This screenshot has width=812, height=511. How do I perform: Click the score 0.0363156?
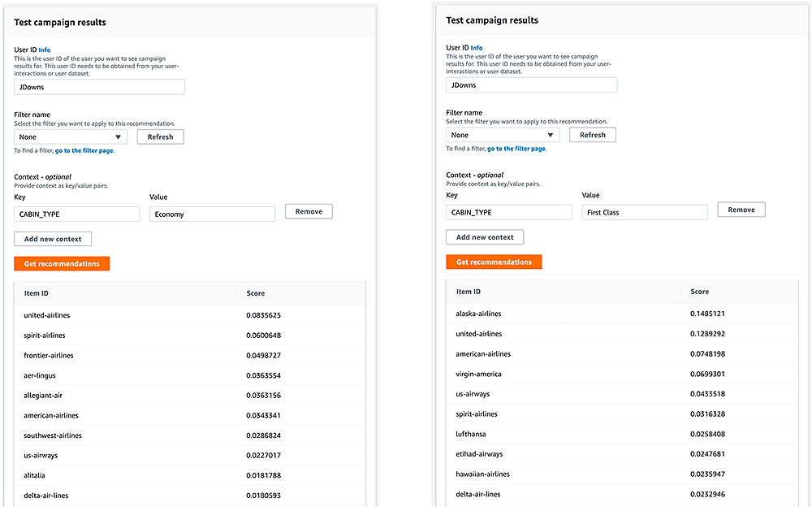pyautogui.click(x=264, y=396)
